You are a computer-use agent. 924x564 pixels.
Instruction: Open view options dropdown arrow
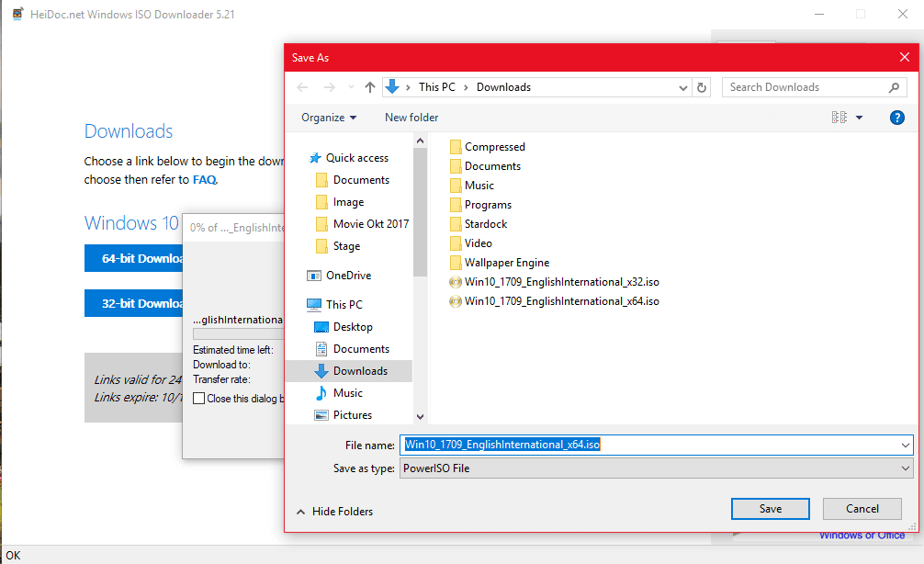pyautogui.click(x=859, y=118)
